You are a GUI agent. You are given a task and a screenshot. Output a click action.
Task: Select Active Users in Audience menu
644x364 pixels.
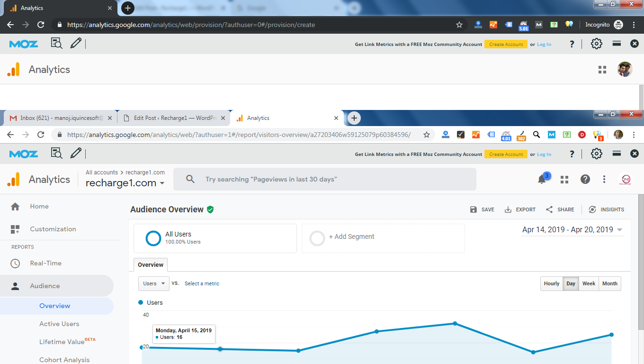click(59, 324)
